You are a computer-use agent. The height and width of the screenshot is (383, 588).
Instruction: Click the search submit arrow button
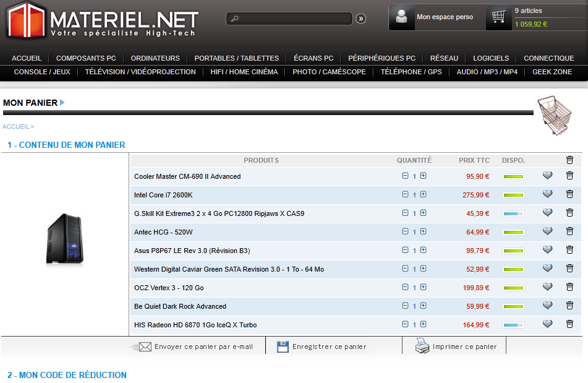361,19
